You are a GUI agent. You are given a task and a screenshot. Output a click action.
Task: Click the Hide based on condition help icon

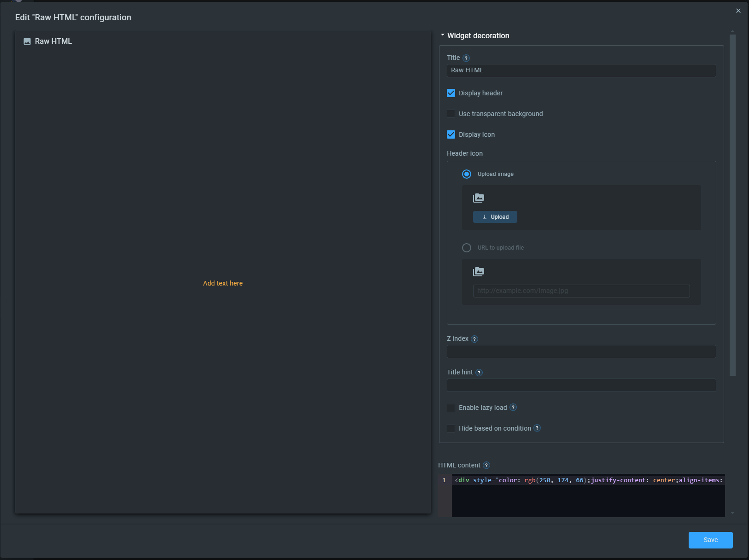point(537,428)
